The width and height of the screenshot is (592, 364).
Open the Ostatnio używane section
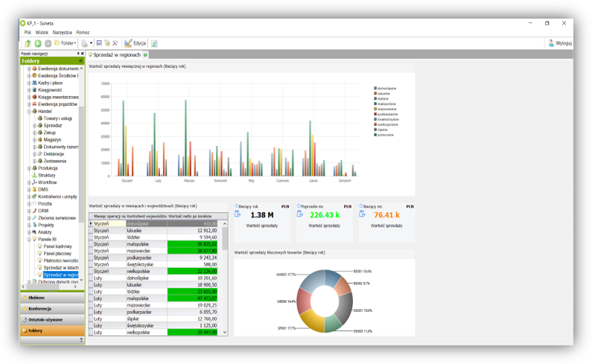click(45, 319)
